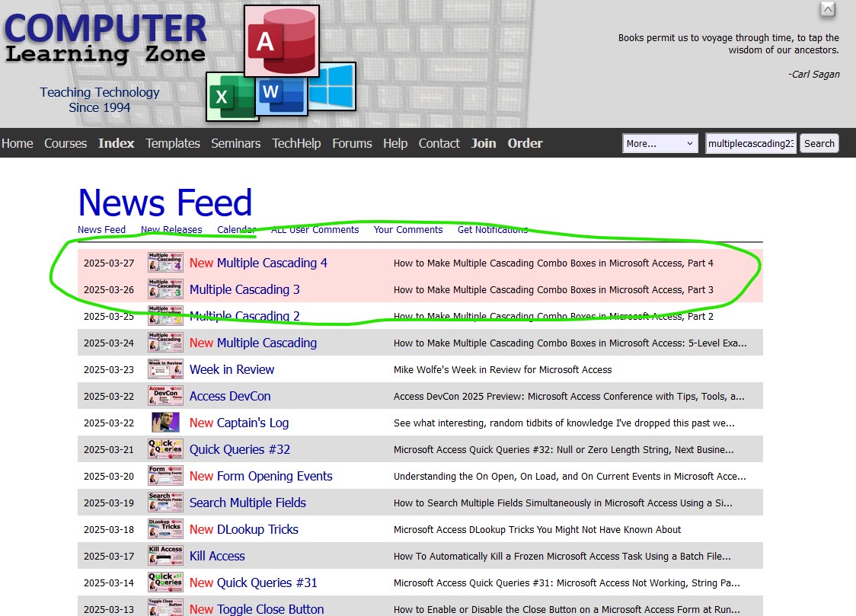This screenshot has width=856, height=616.
Task: Click the search text input field
Action: click(x=750, y=143)
